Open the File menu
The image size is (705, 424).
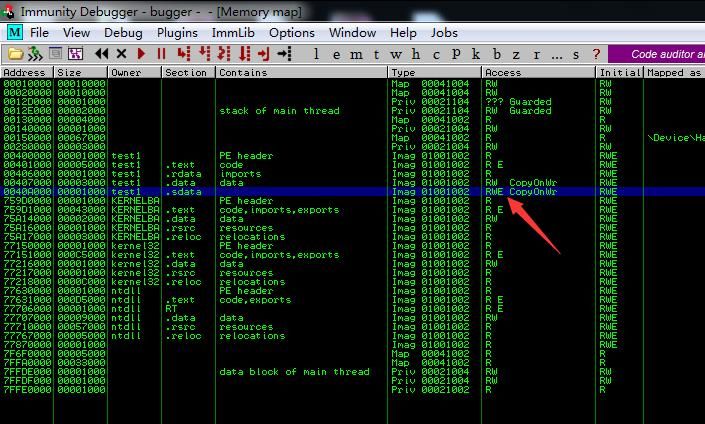[x=39, y=33]
